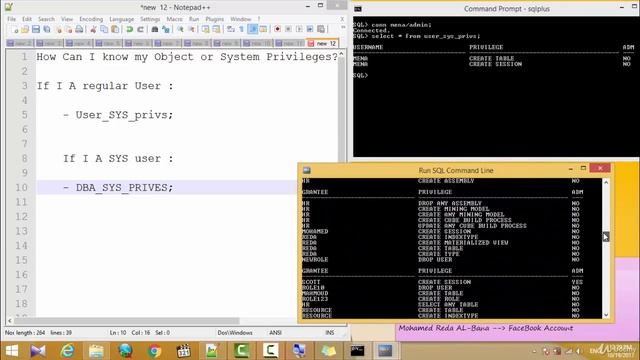This screenshot has height=360, width=640.
Task: Click Run Macro Multiple Times icon
Action: (x=310, y=29)
